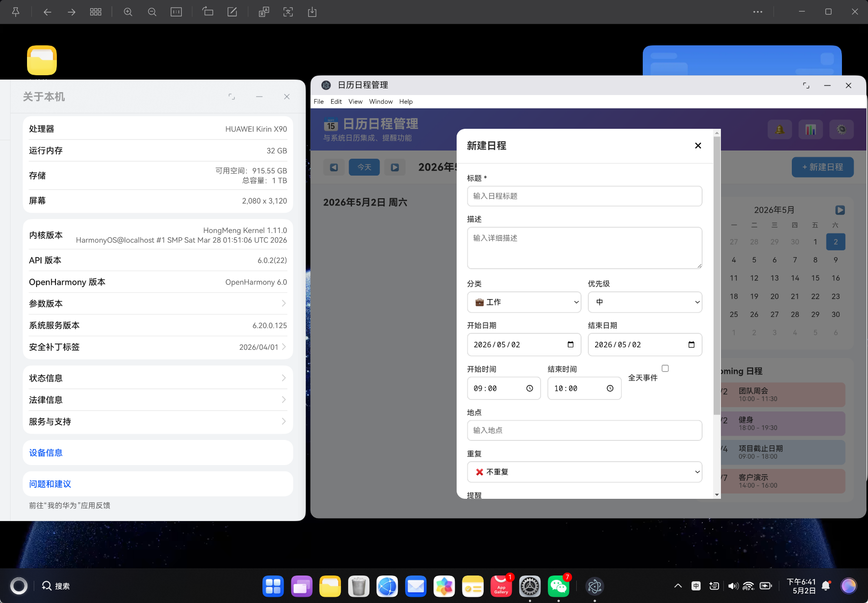Image resolution: width=868 pixels, height=603 pixels.
Task: Open the end time clock picker icon
Action: (x=610, y=388)
